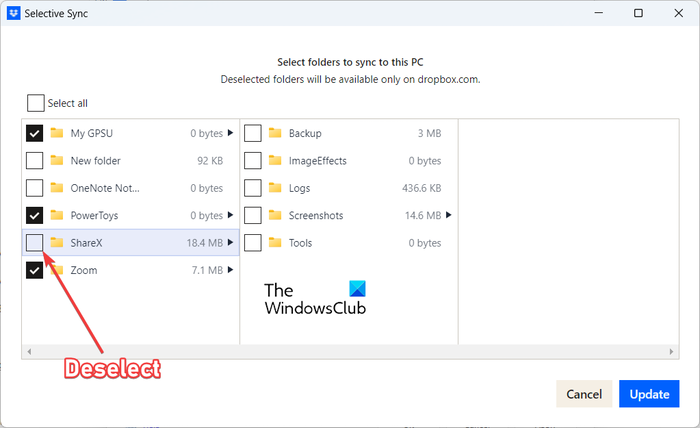Select the My GPSU folder name
Image resolution: width=700 pixels, height=428 pixels.
point(92,133)
